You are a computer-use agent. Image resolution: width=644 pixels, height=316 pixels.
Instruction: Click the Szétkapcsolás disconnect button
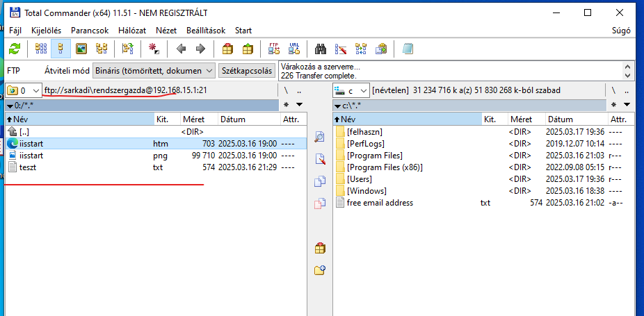[246, 71]
